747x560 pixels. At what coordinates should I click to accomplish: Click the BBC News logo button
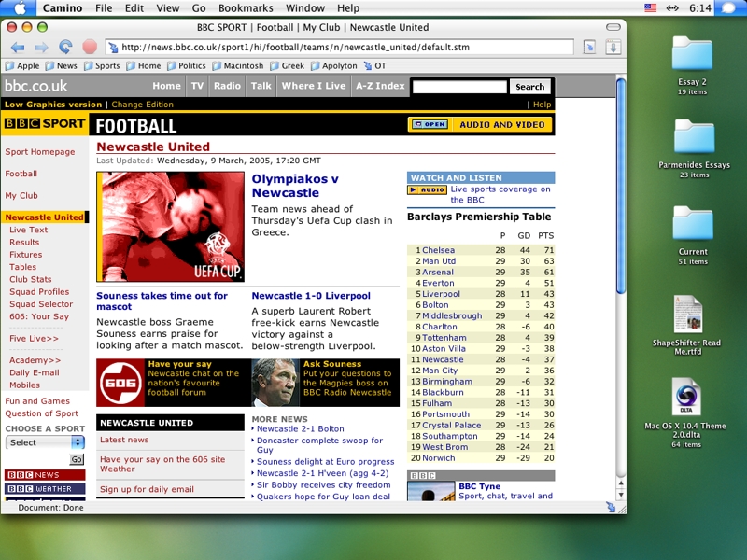[45, 475]
